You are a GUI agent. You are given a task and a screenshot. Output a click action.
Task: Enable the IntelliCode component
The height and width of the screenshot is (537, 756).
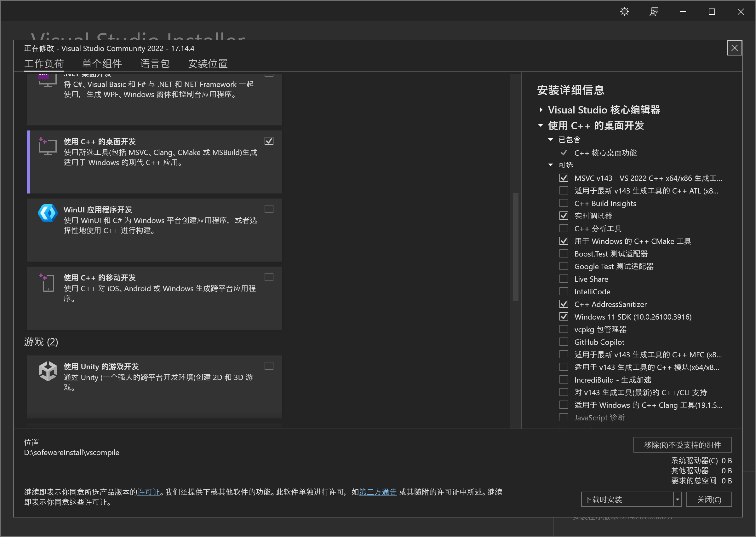(564, 291)
